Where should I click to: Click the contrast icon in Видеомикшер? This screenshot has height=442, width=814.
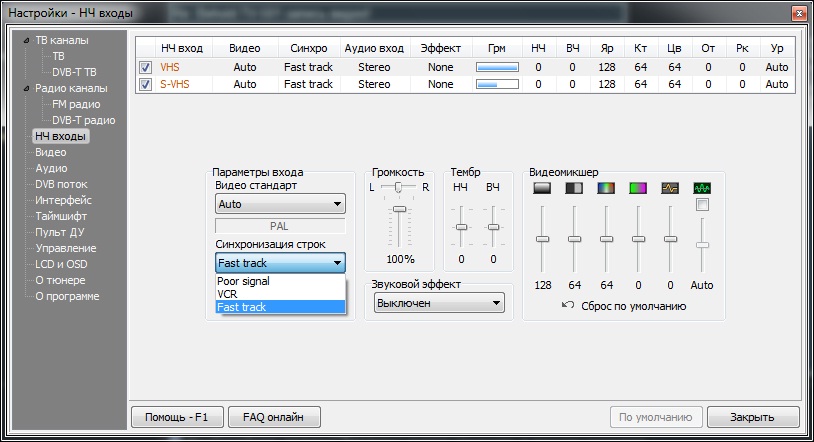(574, 187)
